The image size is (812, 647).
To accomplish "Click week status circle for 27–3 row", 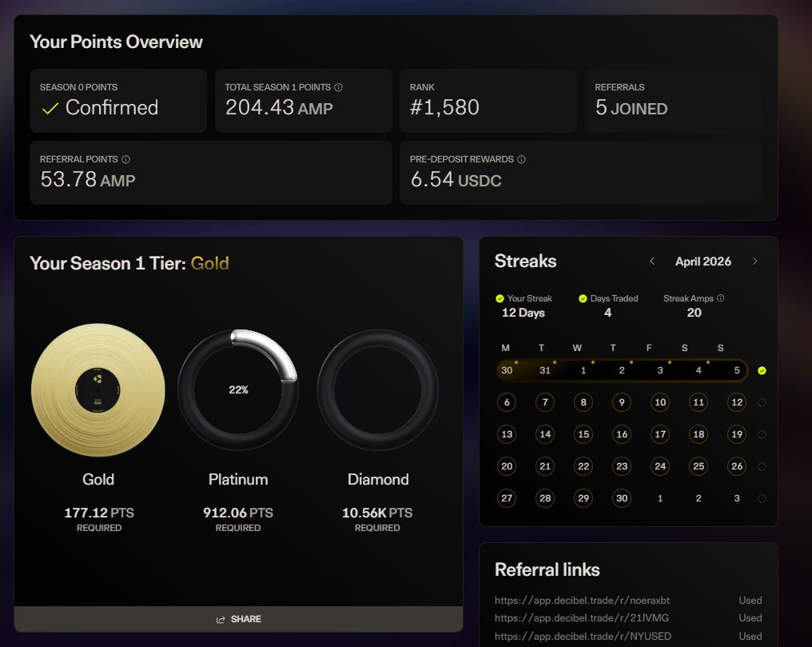I will 762,499.
